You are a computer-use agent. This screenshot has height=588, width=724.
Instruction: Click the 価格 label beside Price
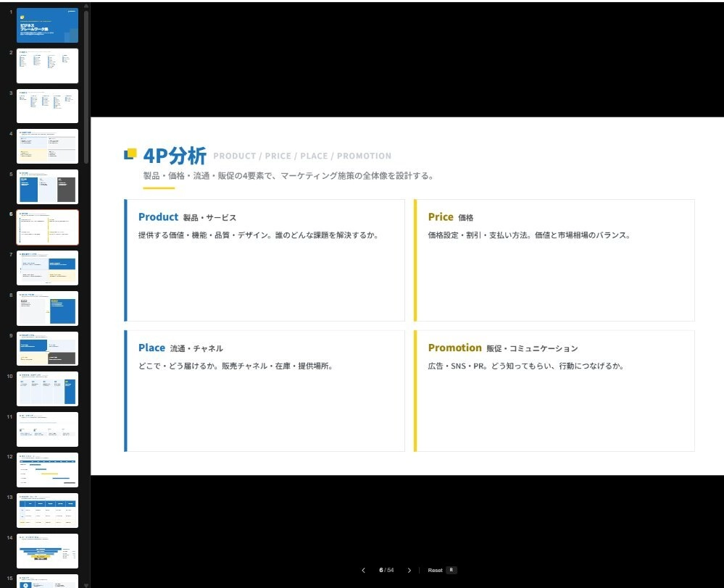click(465, 218)
